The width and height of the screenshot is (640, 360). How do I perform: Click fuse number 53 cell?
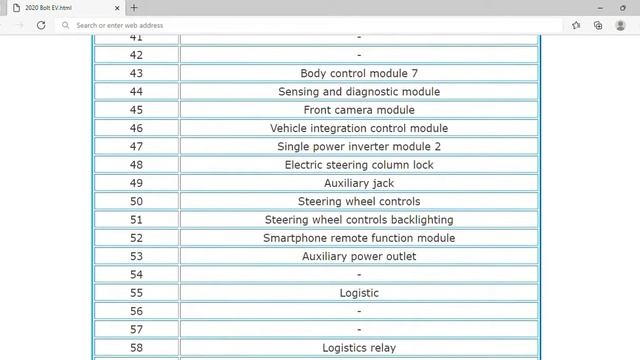136,256
